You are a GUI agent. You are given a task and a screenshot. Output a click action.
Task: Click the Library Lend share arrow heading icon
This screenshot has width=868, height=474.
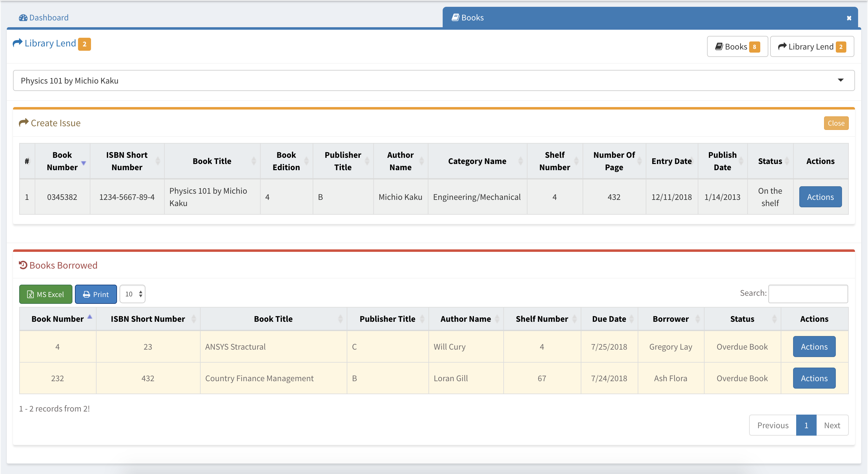[x=18, y=43]
